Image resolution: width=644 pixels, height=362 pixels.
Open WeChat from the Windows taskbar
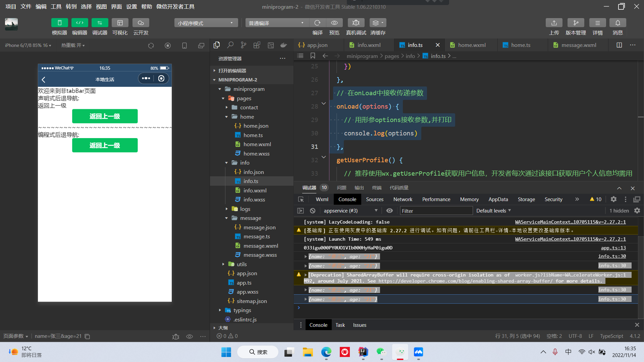click(381, 352)
